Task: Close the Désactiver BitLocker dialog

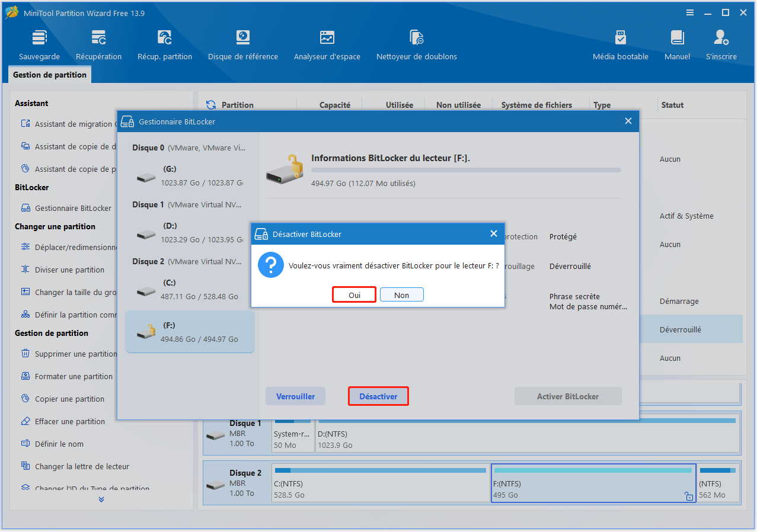Action: tap(493, 233)
